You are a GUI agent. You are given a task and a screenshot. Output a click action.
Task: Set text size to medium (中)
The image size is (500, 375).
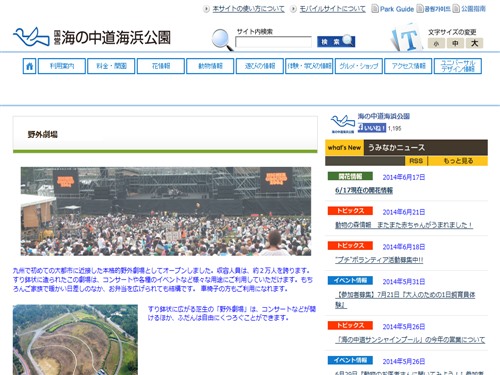pos(455,43)
